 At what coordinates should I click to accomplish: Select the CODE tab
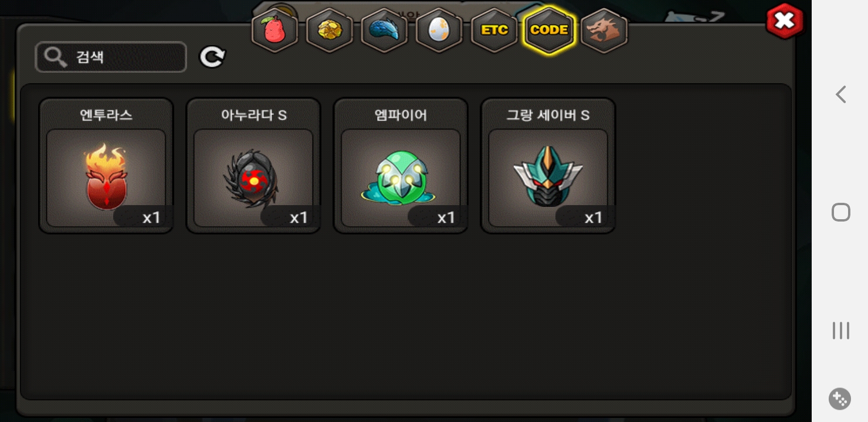coord(549,30)
